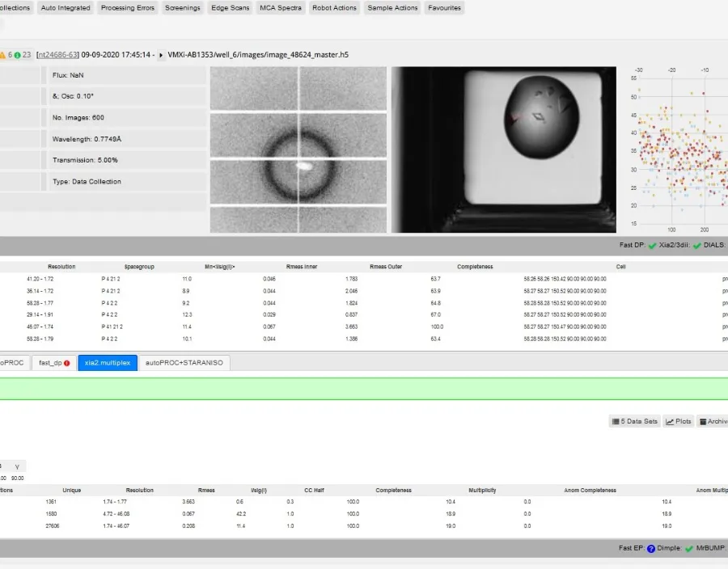
Task: Click the Wavelength: 0.7749Å value
Action: click(127, 139)
